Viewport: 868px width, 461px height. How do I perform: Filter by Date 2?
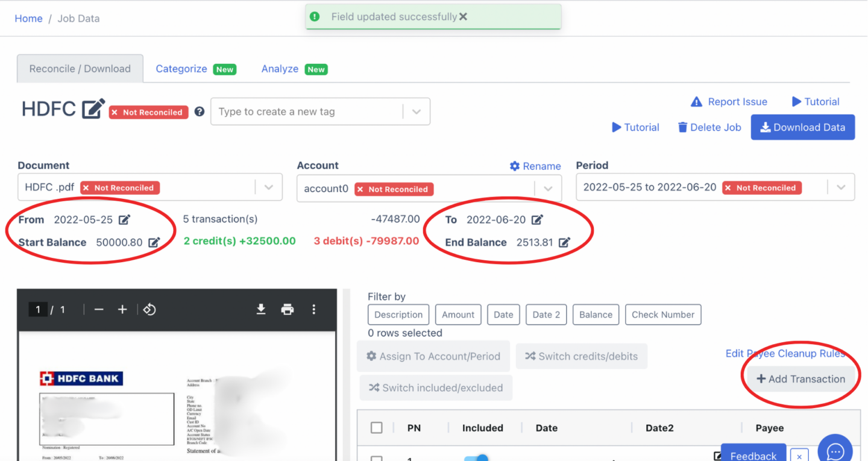coord(546,315)
